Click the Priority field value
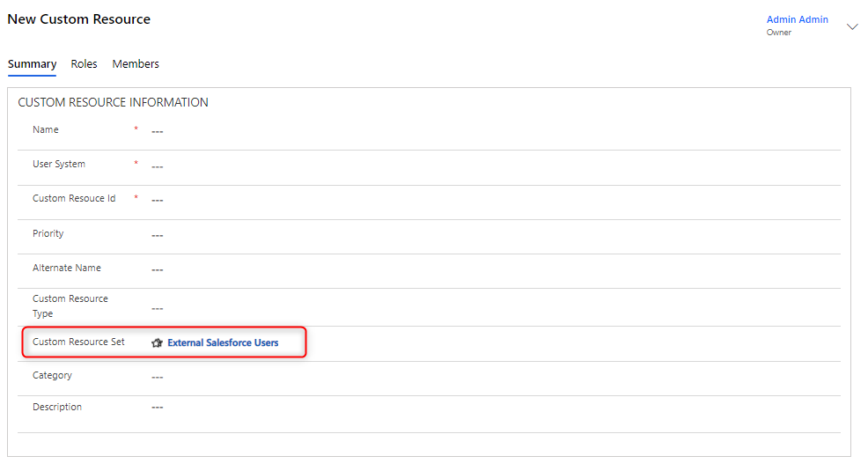This screenshot has height=471, width=868. pyautogui.click(x=158, y=235)
